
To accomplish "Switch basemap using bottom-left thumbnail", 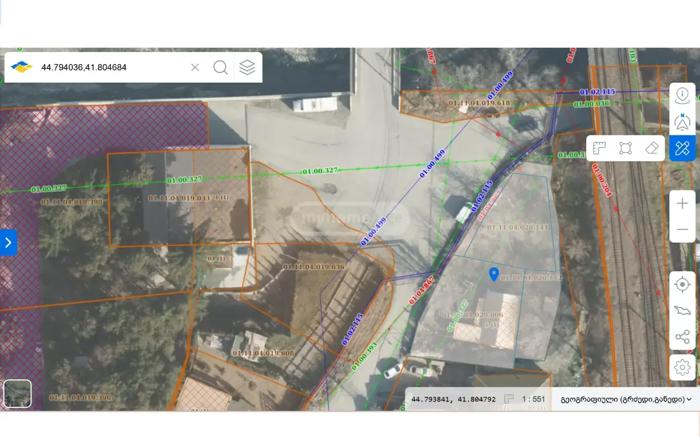I will (x=17, y=394).
